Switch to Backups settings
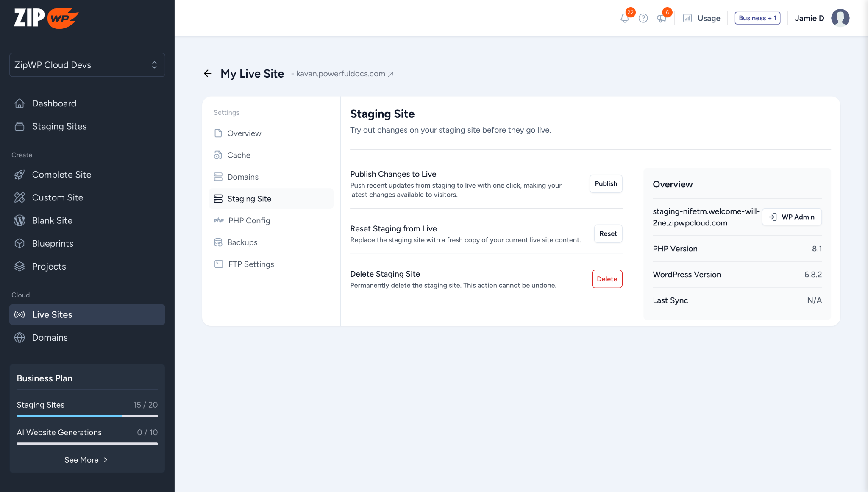 pyautogui.click(x=242, y=242)
